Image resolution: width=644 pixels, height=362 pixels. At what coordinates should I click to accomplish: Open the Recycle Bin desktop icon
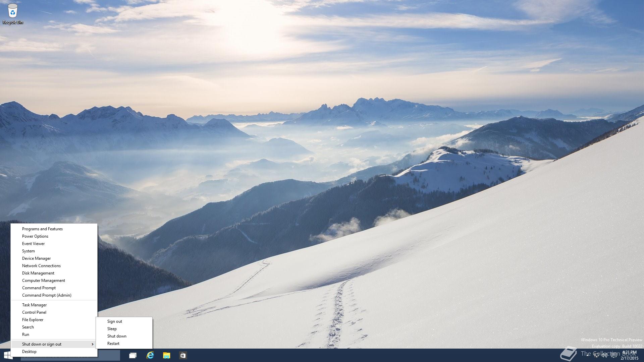[12, 14]
